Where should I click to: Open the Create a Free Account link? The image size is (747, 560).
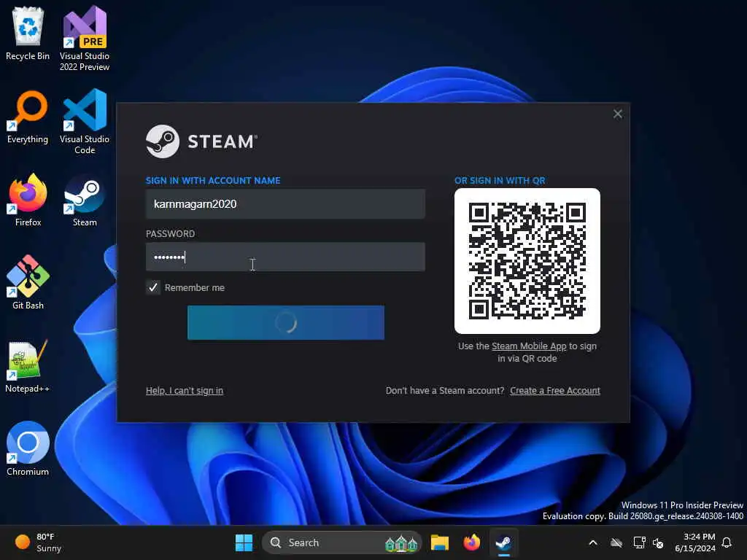(555, 391)
